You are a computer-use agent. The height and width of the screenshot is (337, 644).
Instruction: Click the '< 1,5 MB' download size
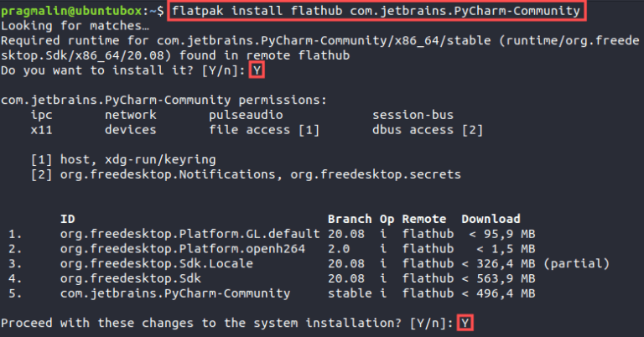[506, 249]
